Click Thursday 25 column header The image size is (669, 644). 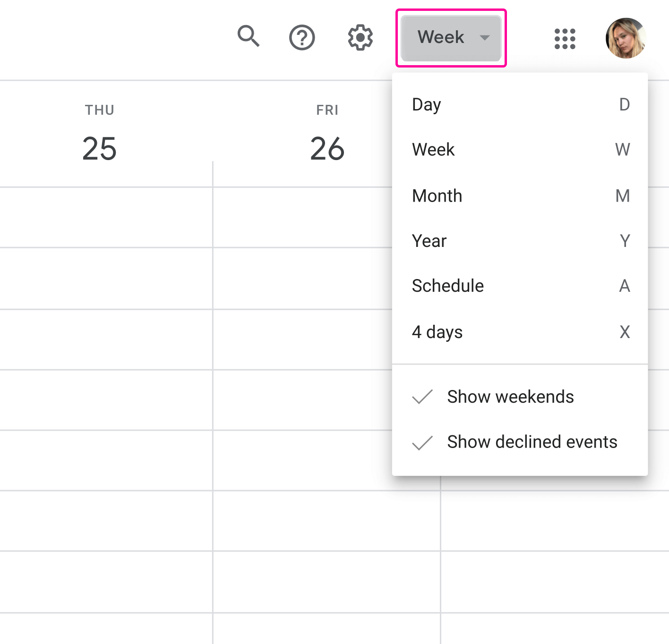pyautogui.click(x=99, y=132)
